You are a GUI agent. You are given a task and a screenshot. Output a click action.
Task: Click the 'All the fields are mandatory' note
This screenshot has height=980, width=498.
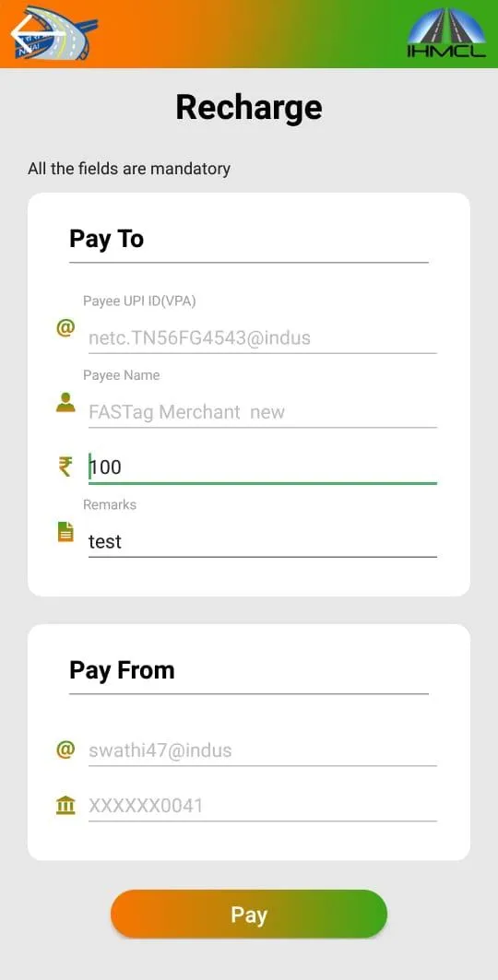[x=129, y=169]
